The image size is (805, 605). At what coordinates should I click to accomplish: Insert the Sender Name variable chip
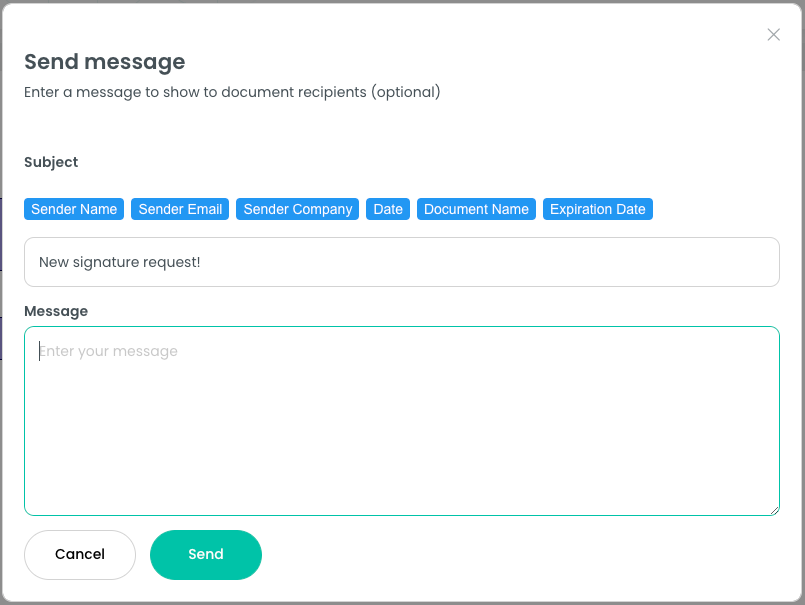(73, 209)
